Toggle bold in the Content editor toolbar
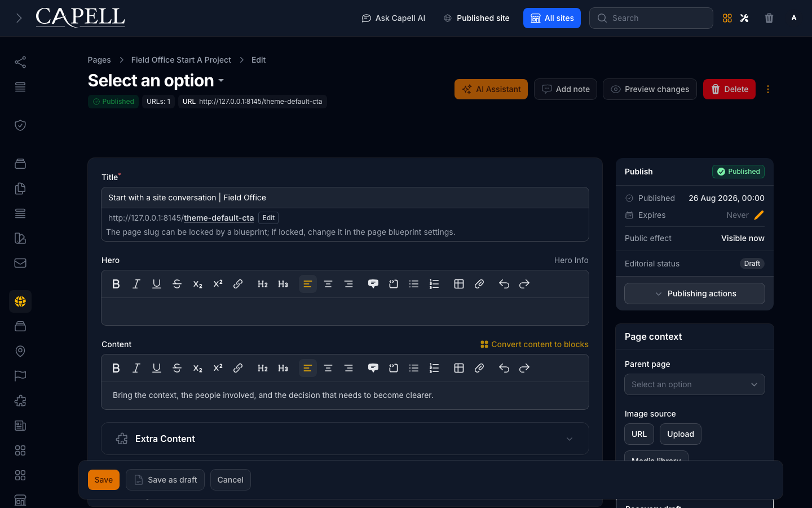 pos(116,368)
